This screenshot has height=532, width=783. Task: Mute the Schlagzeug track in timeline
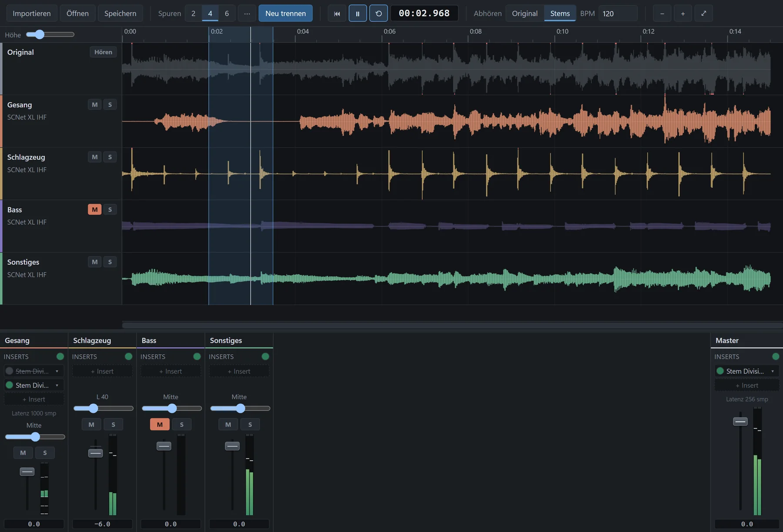95,157
